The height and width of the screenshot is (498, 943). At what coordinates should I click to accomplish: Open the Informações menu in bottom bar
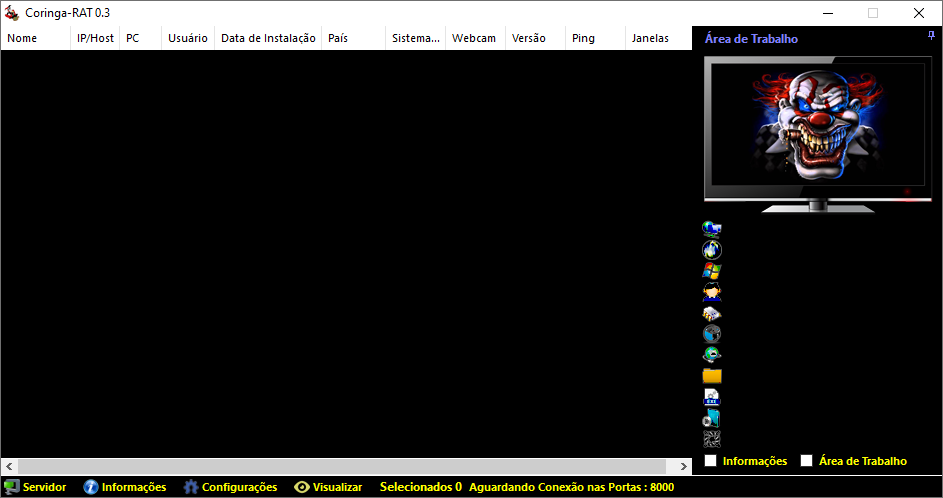pos(124,487)
